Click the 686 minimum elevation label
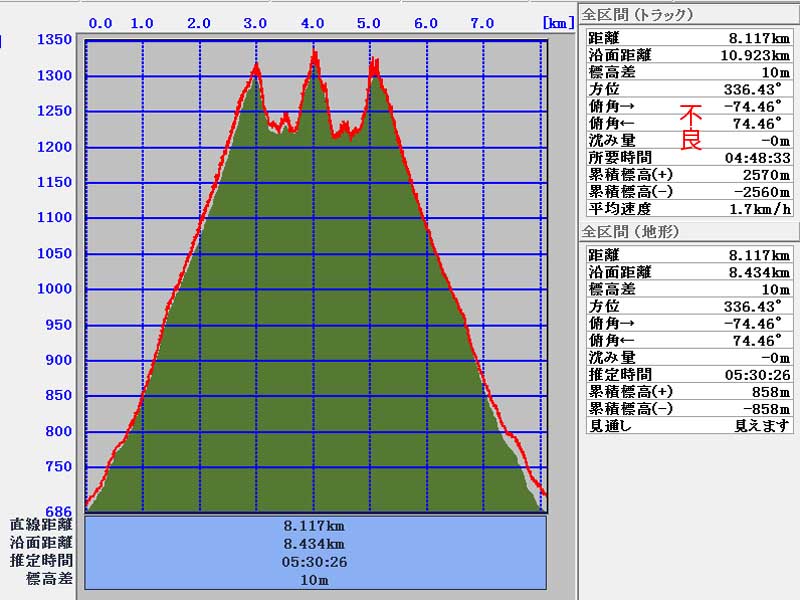The height and width of the screenshot is (600, 800). (59, 510)
